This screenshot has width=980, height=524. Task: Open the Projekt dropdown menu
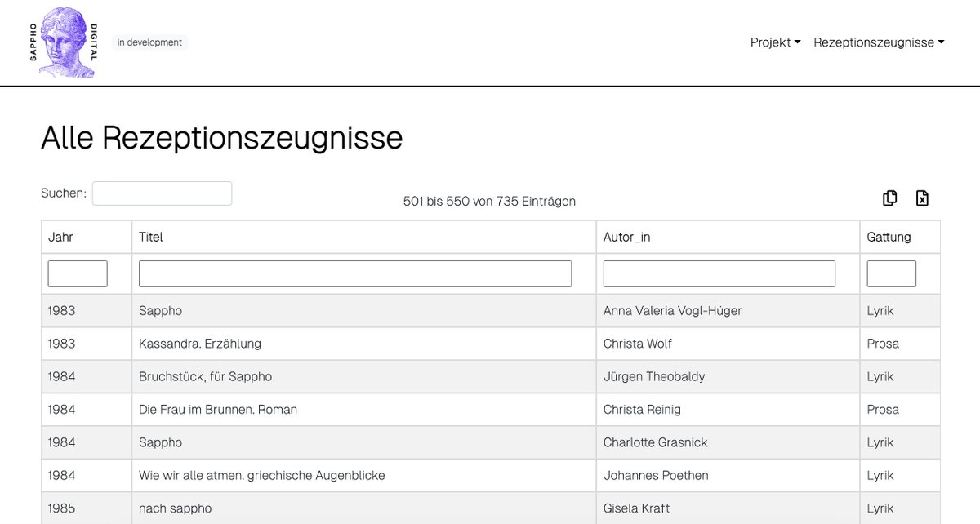[x=770, y=42]
